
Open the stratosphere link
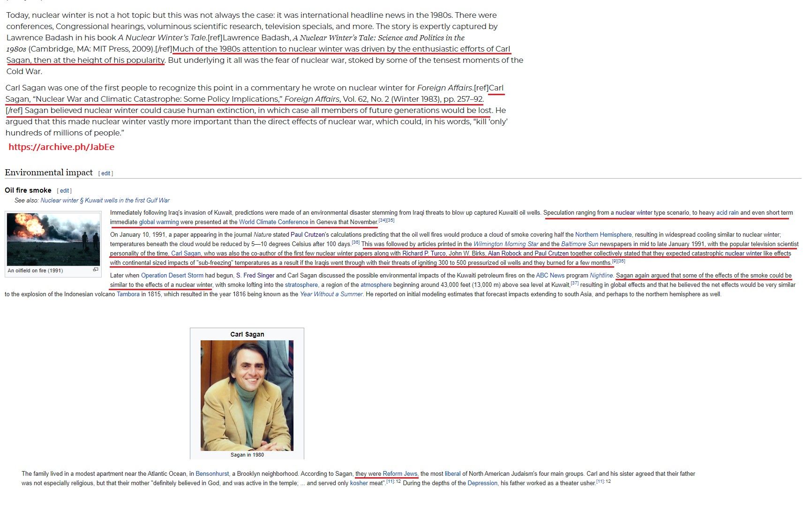[301, 285]
